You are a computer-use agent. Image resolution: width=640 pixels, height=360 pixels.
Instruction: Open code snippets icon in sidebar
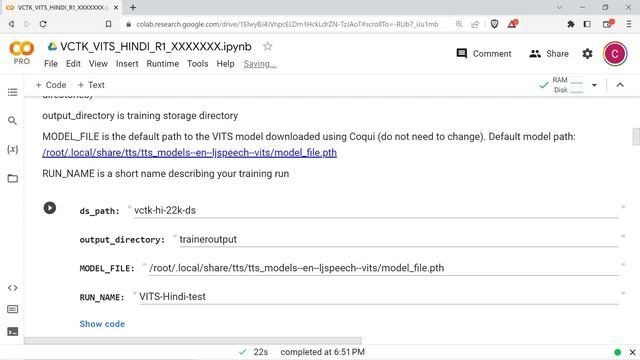[x=13, y=288]
